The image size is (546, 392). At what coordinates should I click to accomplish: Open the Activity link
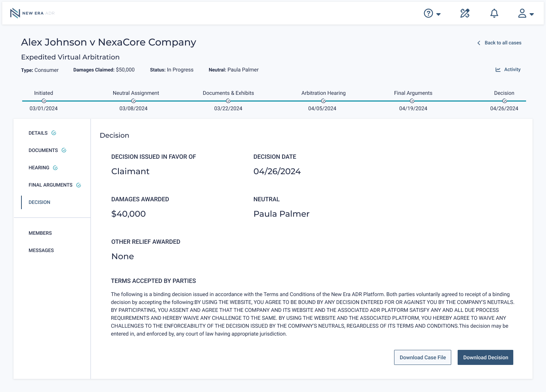tap(512, 70)
